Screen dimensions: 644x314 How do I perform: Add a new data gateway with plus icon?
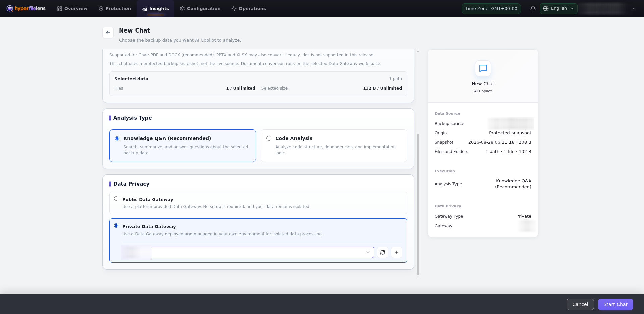point(397,252)
